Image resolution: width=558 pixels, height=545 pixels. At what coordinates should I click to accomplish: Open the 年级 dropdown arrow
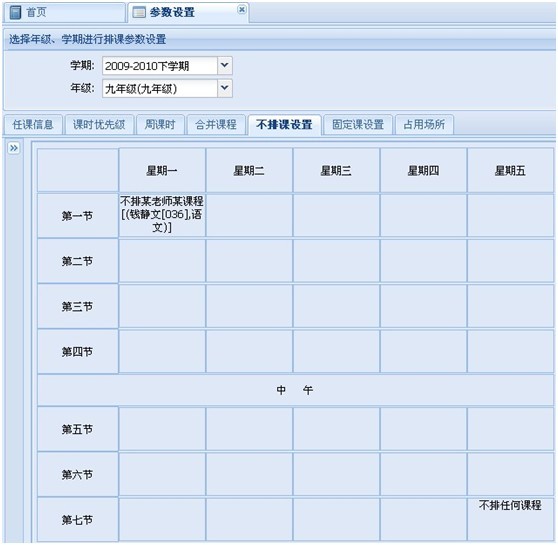(225, 88)
